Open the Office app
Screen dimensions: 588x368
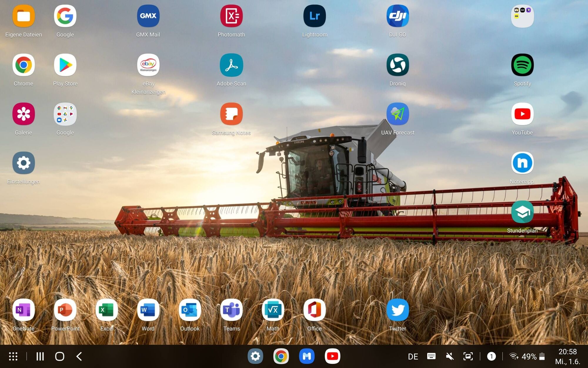[x=315, y=310]
